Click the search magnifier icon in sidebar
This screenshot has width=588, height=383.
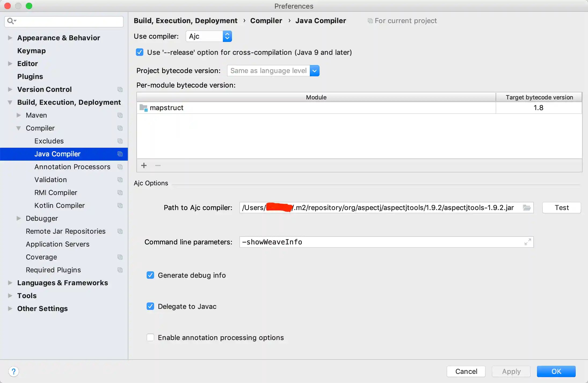coord(11,21)
